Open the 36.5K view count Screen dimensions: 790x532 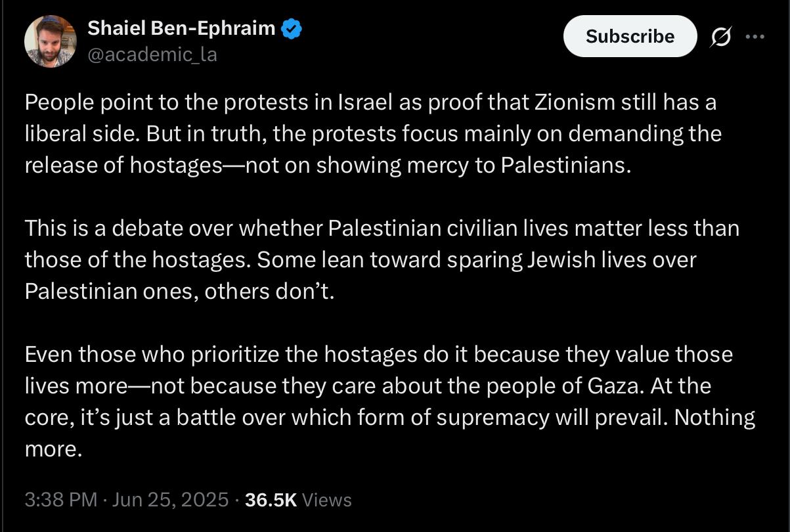pos(271,500)
